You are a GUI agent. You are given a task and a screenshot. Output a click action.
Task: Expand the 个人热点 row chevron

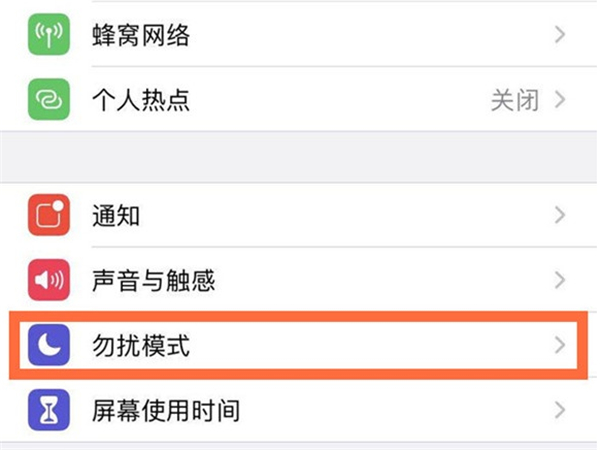[x=560, y=100]
